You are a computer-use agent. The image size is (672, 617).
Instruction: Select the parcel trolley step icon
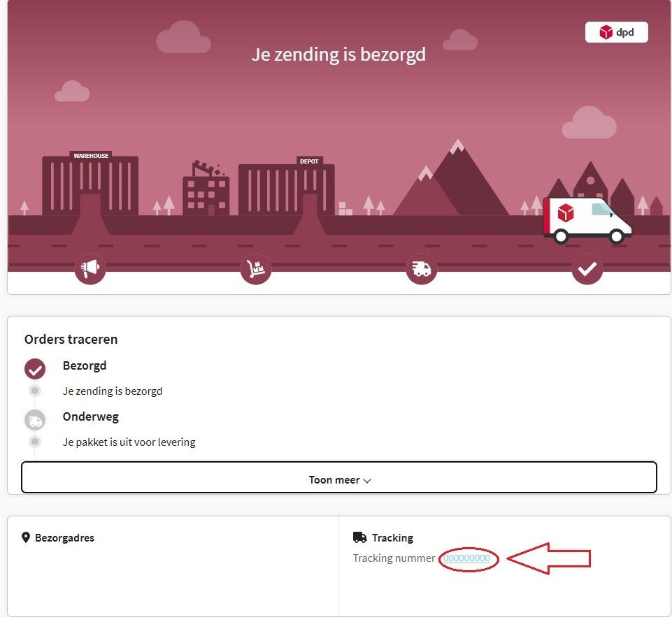point(256,268)
